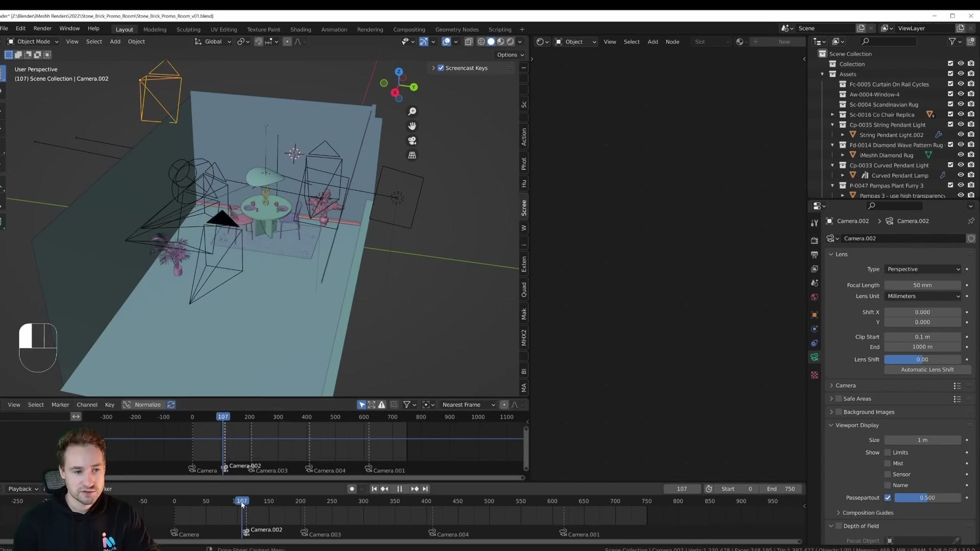This screenshot has height=551, width=980.
Task: Click the graph editor Normalize refresh icon
Action: coord(171,405)
